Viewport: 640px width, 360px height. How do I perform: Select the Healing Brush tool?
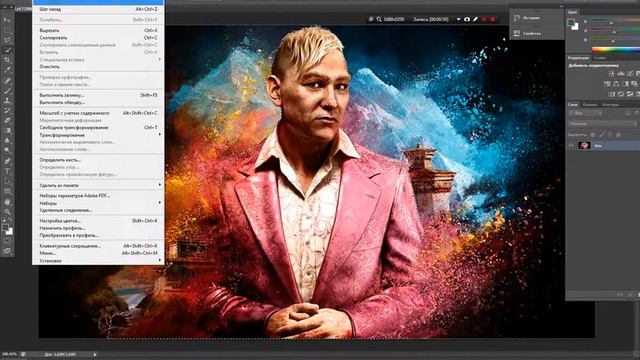7,80
